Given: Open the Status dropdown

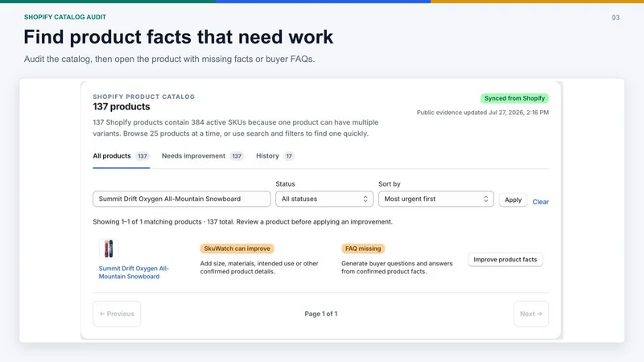Looking at the screenshot, I should pos(324,199).
